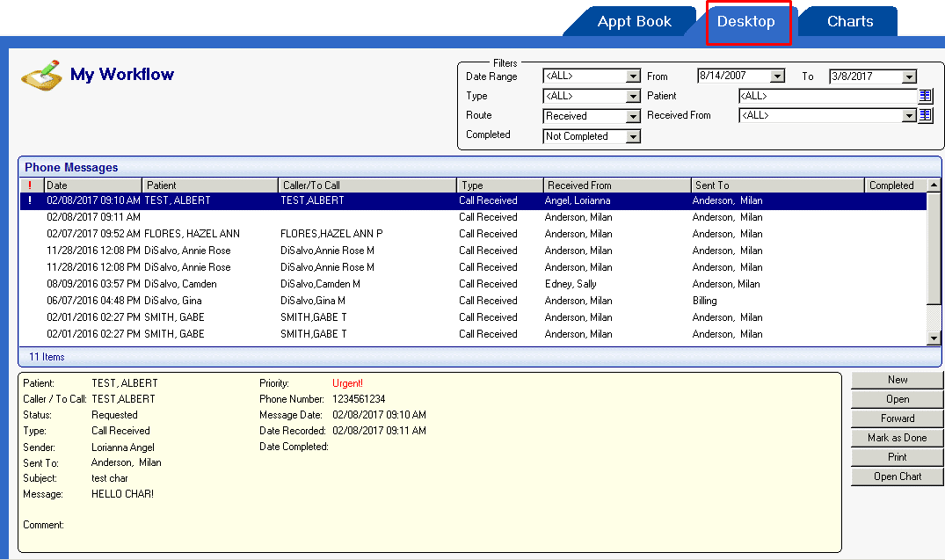Select the Desktop tab
Screen dimensions: 945x560
pos(748,21)
